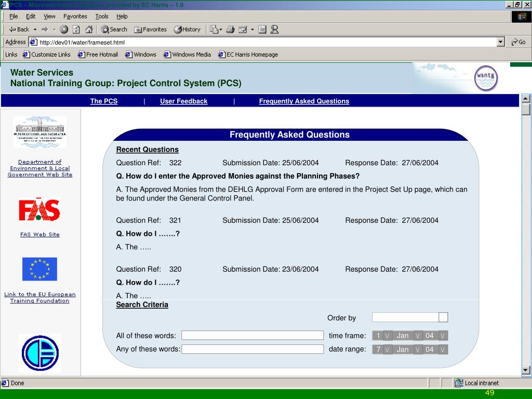
Task: Click the 'All of these words' field
Action: (252, 336)
